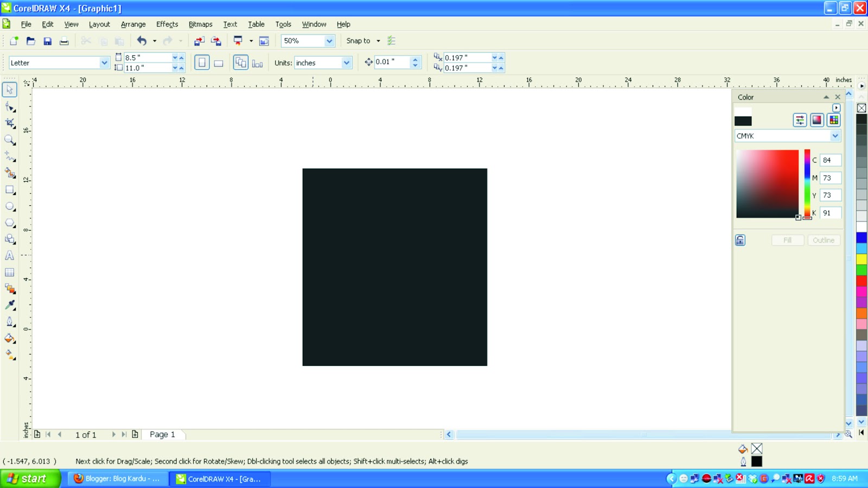The width and height of the screenshot is (868, 488).
Task: Select the Polygon tool
Action: (x=10, y=223)
